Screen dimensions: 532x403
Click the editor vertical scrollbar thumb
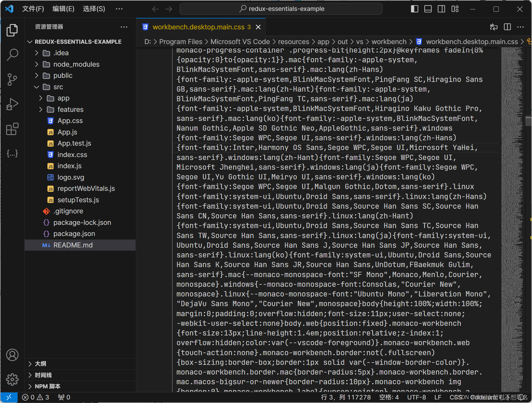click(528, 121)
